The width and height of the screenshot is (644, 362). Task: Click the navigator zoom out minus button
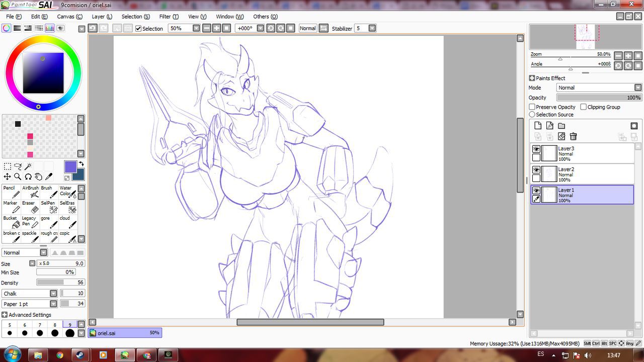tap(619, 56)
